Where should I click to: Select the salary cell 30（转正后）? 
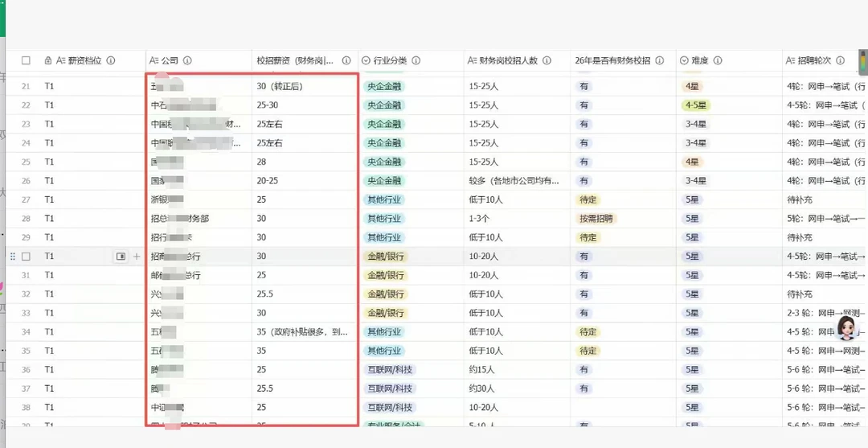point(305,86)
